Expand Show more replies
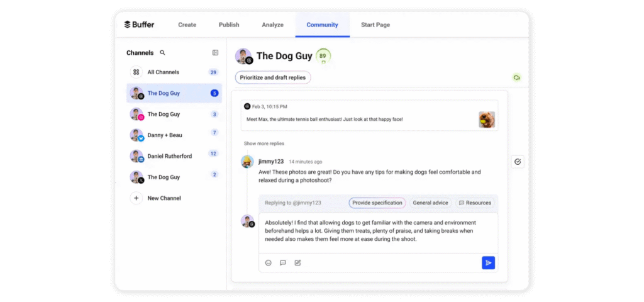644x302 pixels. tap(264, 143)
